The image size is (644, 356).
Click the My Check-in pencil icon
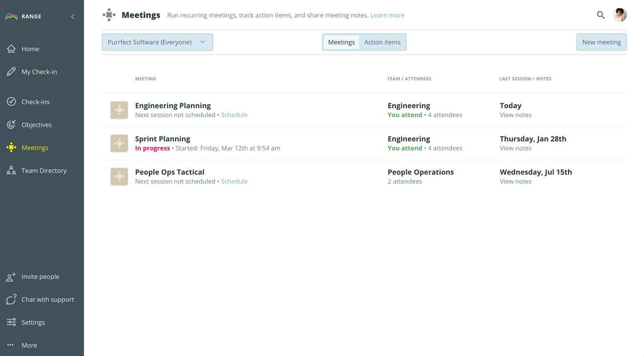[11, 72]
